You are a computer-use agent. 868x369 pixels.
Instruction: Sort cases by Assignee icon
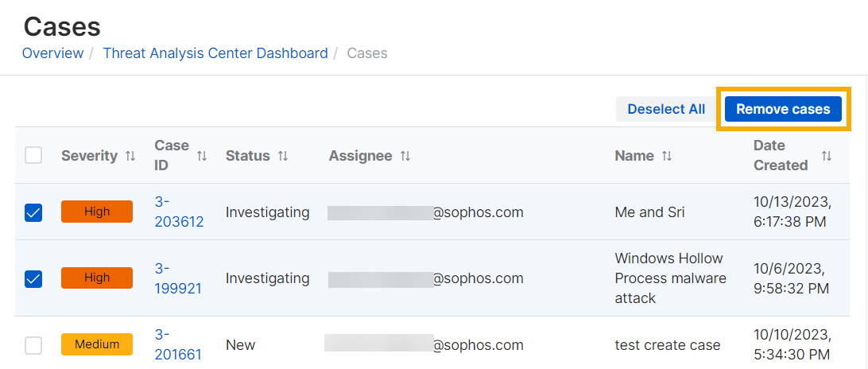tap(405, 156)
